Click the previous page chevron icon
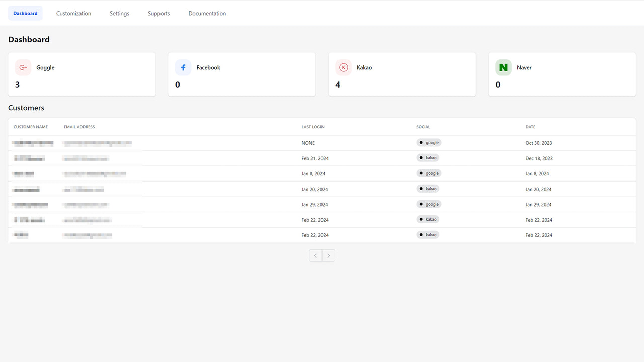Viewport: 644px width, 362px height. click(315, 255)
